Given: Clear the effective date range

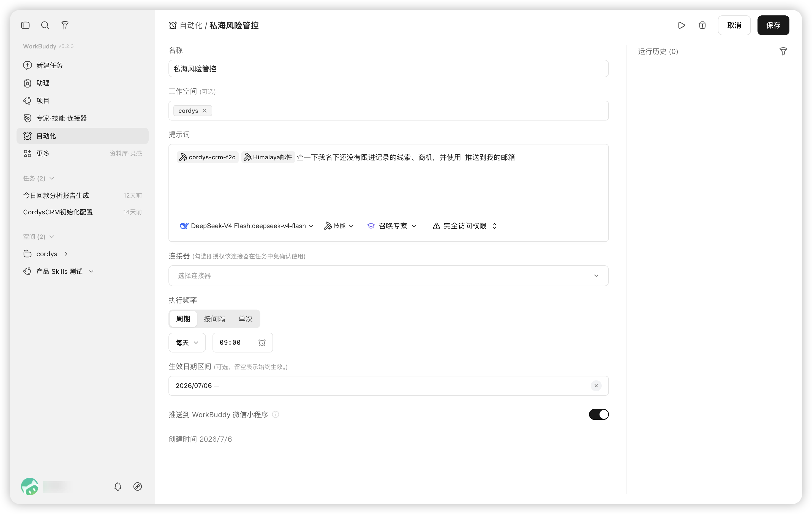Looking at the screenshot, I should coord(596,386).
